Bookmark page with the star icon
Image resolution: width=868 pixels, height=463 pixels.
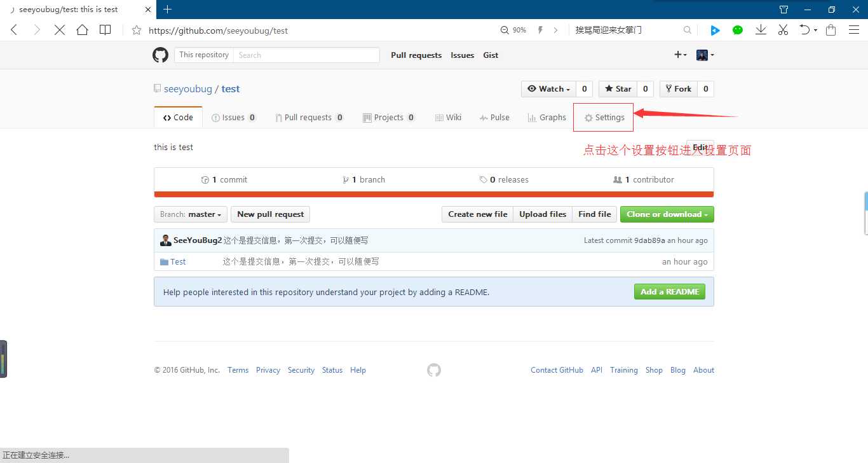click(x=137, y=30)
